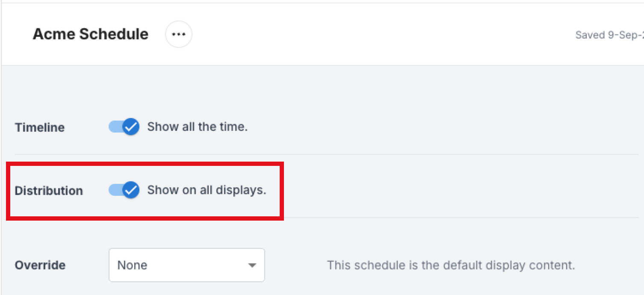Click the "Show all the time." label
Screen dimensions: 644x295
[x=197, y=127]
